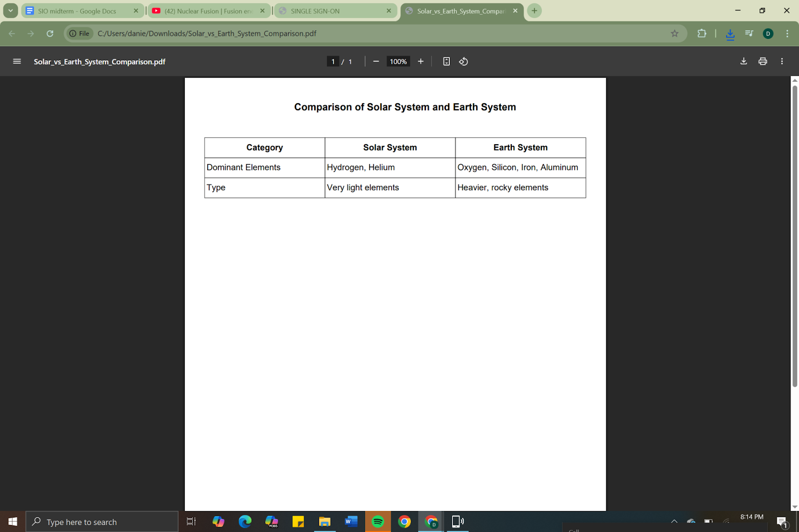Go forward one page
The height and width of the screenshot is (532, 799).
(x=31, y=33)
